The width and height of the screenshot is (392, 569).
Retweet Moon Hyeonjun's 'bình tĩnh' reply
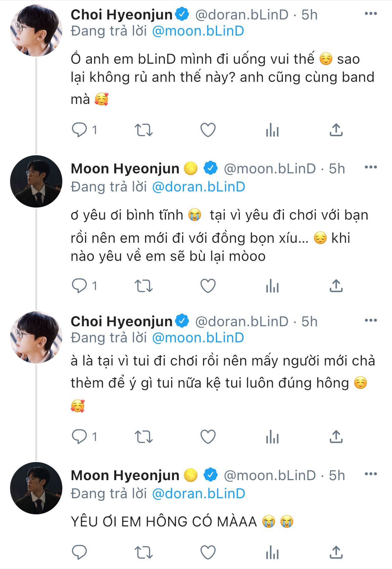(x=143, y=286)
